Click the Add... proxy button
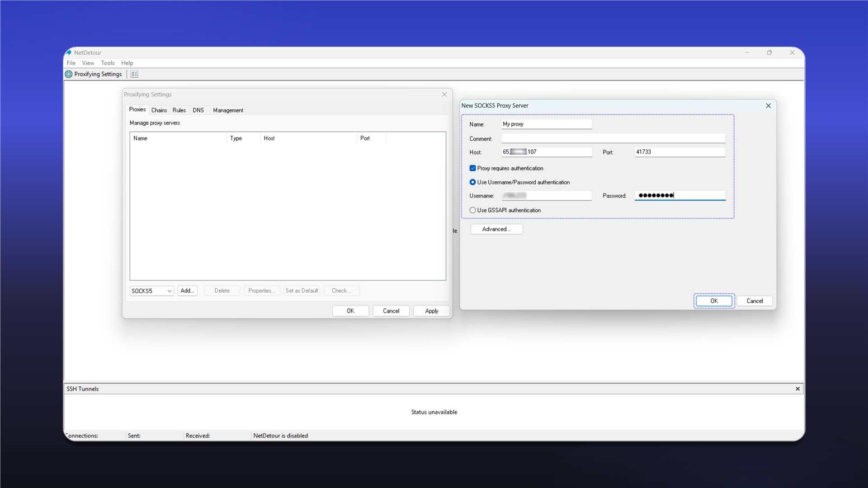The height and width of the screenshot is (488, 868). point(187,291)
